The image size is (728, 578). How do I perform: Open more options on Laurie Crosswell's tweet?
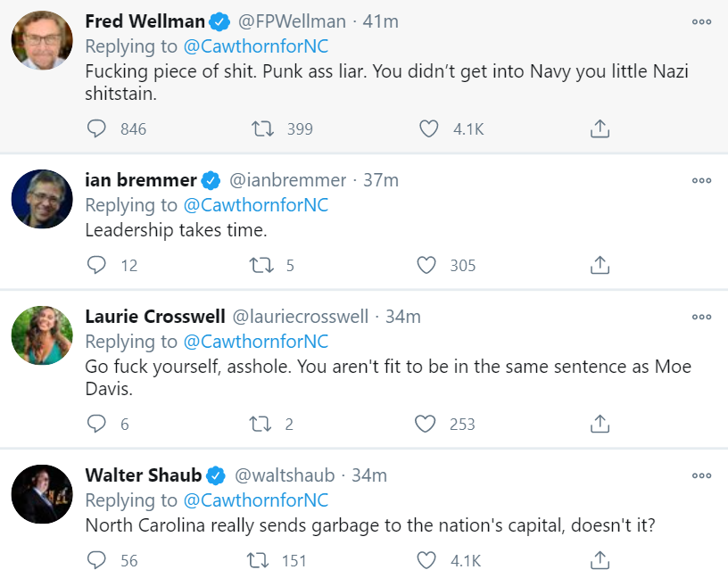[702, 317]
